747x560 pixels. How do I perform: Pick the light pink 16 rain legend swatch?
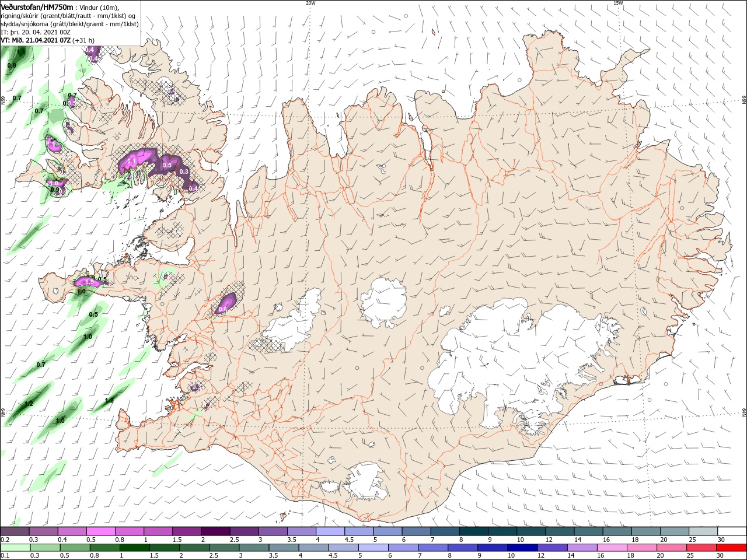[613, 548]
